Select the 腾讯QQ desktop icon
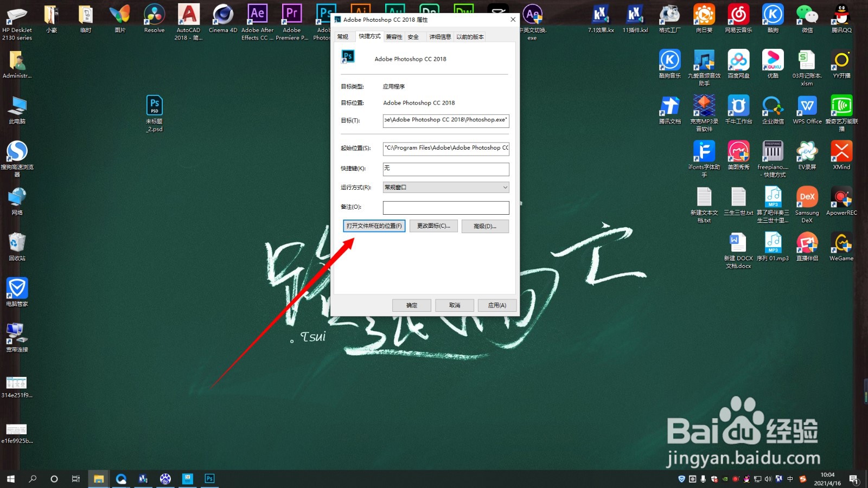The height and width of the screenshot is (488, 868). [841, 20]
